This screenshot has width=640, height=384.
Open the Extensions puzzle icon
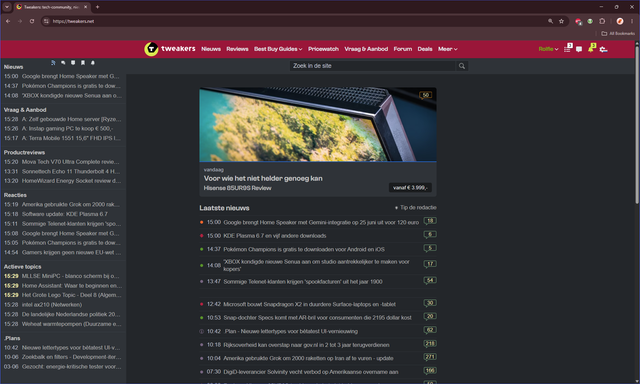(602, 21)
